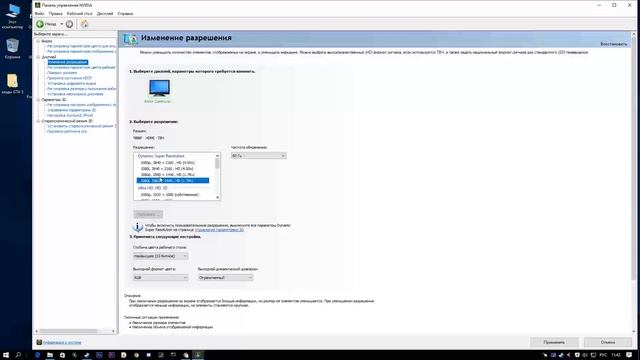Click the blue info icon beside the note

(138, 227)
